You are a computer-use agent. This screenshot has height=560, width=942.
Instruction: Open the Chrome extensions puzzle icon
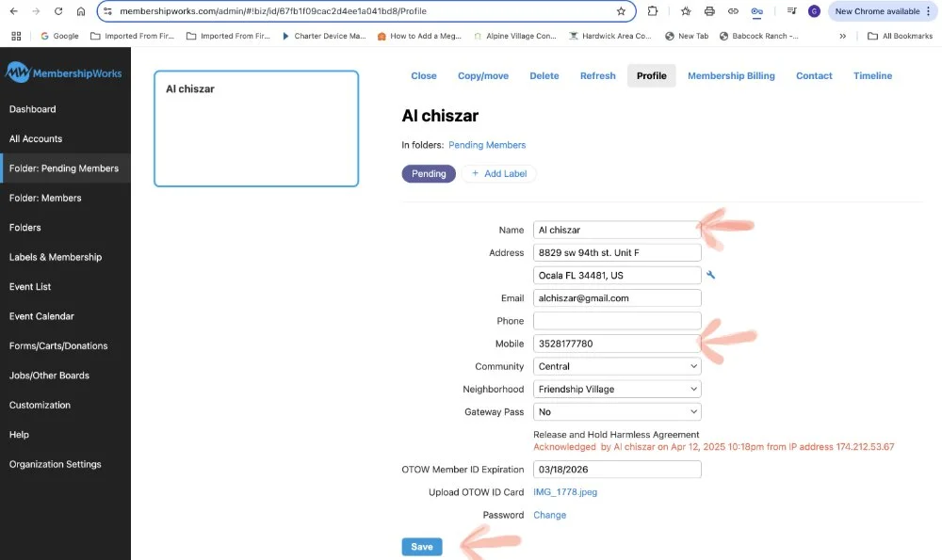pyautogui.click(x=653, y=10)
